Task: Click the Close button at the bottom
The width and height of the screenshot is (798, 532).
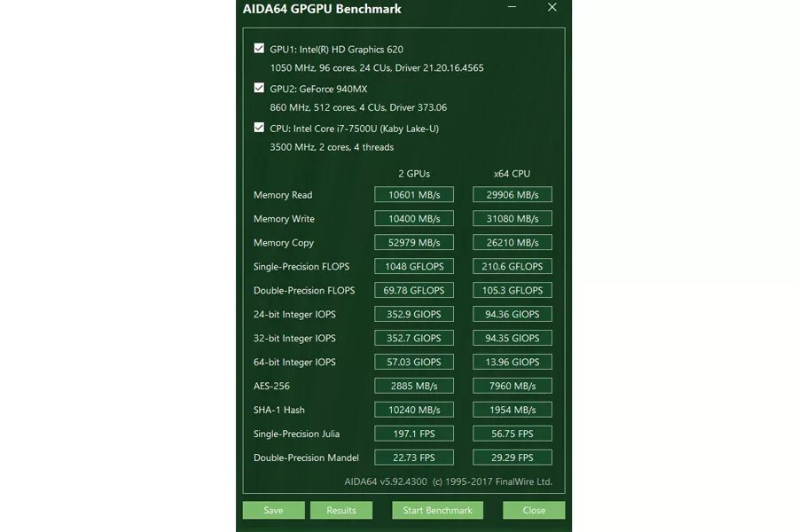Action: click(534, 510)
